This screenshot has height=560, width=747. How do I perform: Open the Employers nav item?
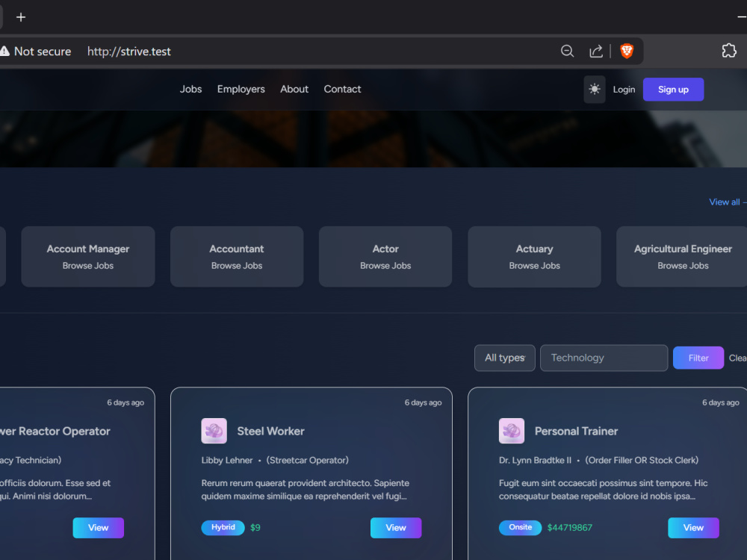point(241,89)
